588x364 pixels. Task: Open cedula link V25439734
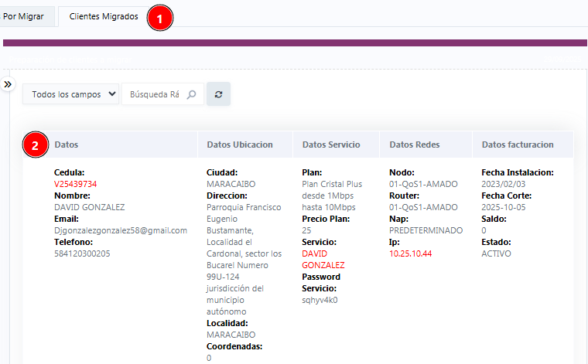(x=75, y=184)
